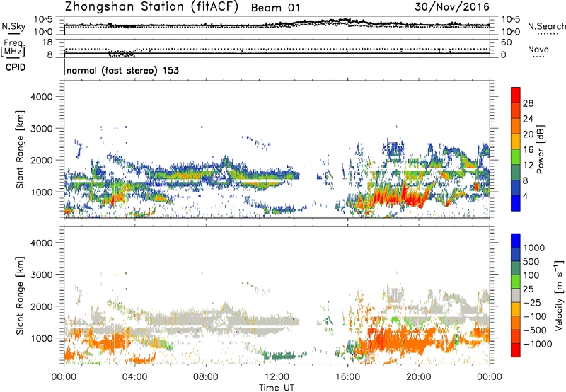Click the right '10^0' noise axis tick

[510, 32]
